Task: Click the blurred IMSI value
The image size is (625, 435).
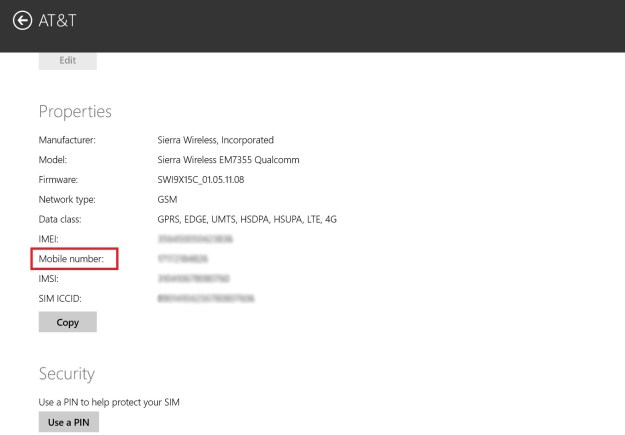Action: click(194, 279)
